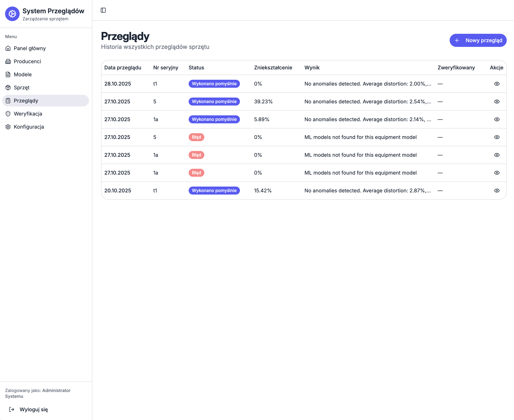The image size is (514, 420).
Task: Click the Konfiguracja gear icon
Action: [x=8, y=127]
